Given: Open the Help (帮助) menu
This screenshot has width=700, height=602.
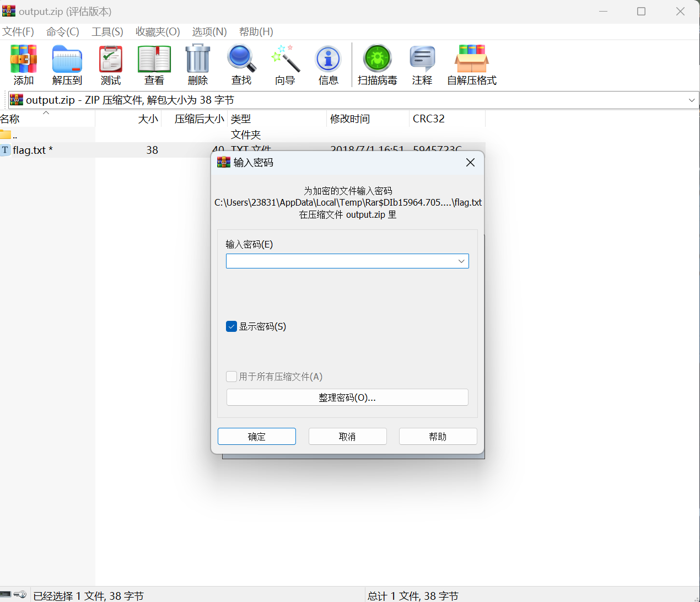Looking at the screenshot, I should pos(256,32).
